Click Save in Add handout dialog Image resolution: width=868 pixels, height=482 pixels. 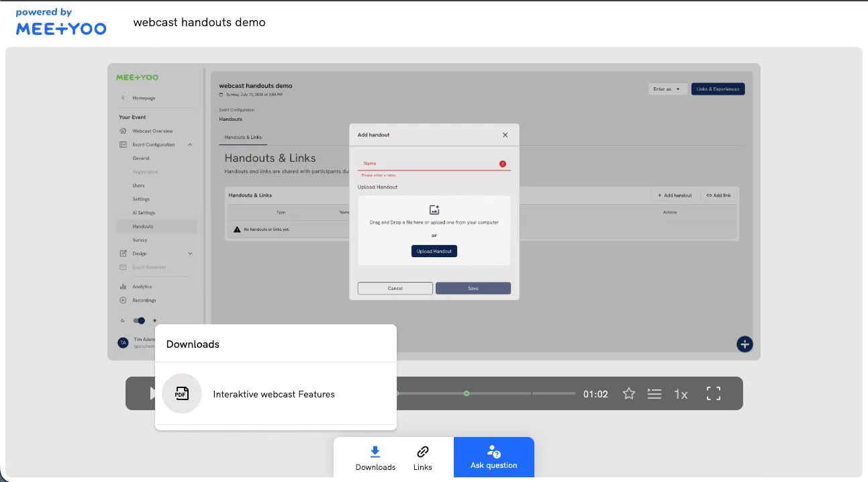coord(473,288)
